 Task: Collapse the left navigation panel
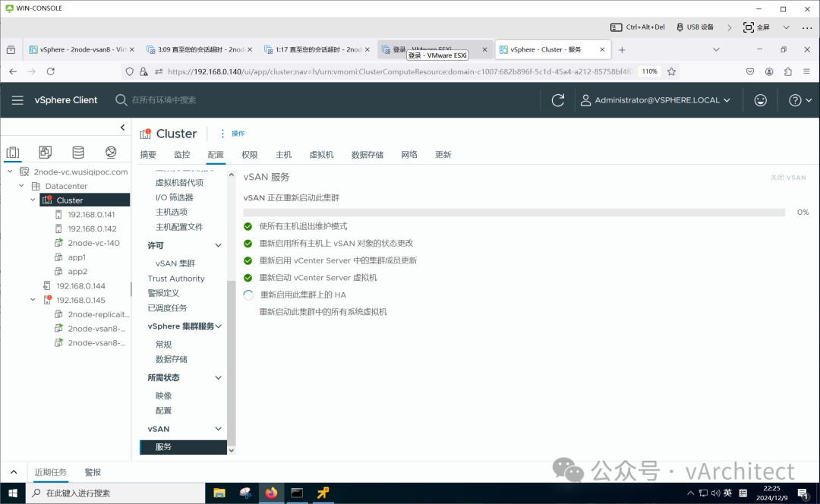(122, 127)
